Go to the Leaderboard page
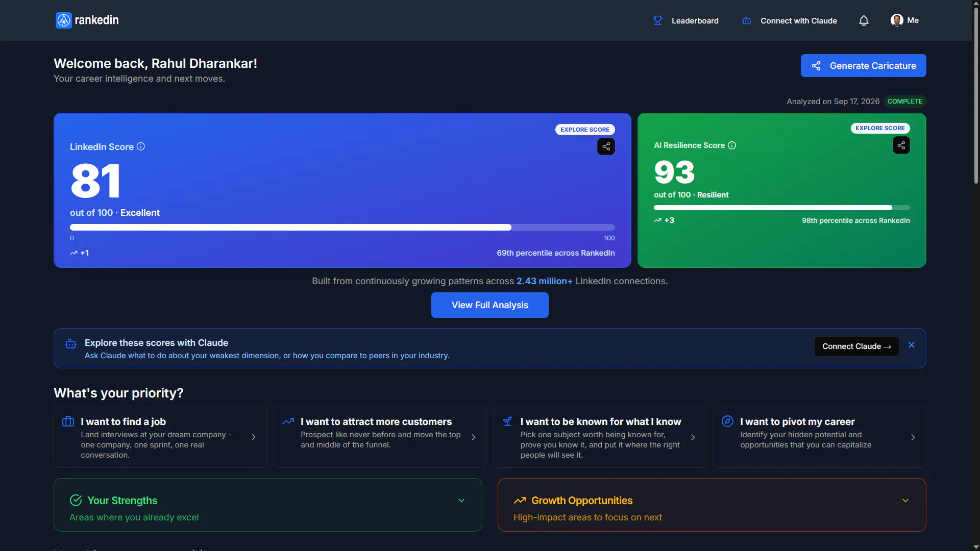 [x=685, y=20]
